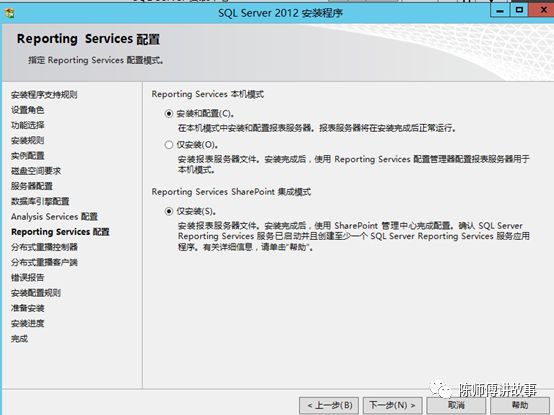The image size is (554, 415).
Task: Select SharePoint mode 仅安装(S) radio button
Action: (169, 211)
